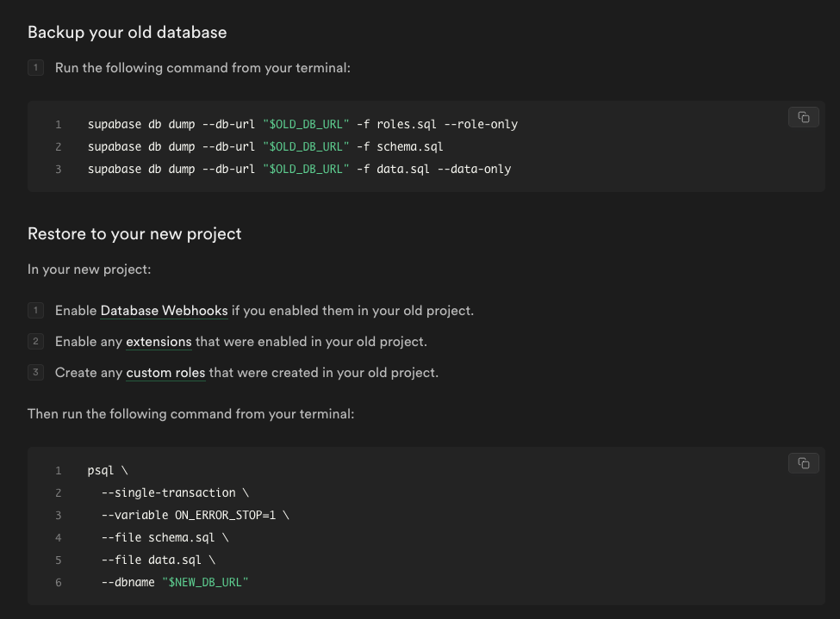This screenshot has height=619, width=840.
Task: Click the schema.sql filename in the psql command
Action: pyautogui.click(x=181, y=537)
